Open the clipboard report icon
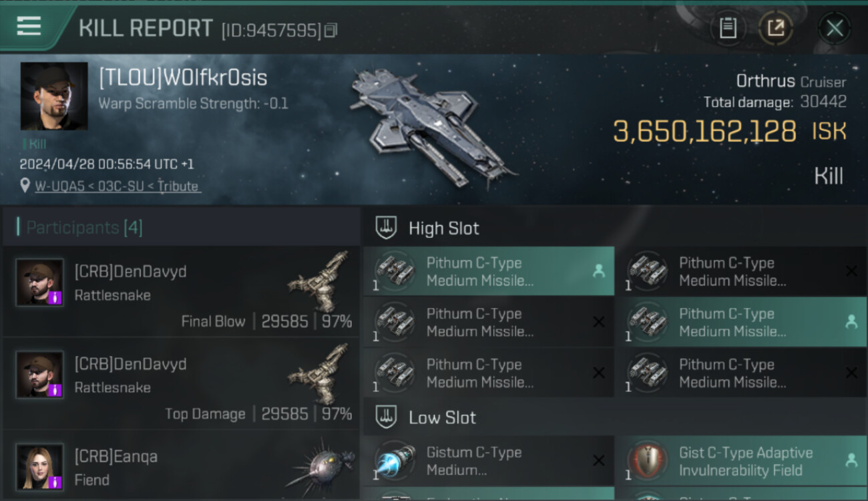Screen dimensions: 868x501 pos(728,28)
